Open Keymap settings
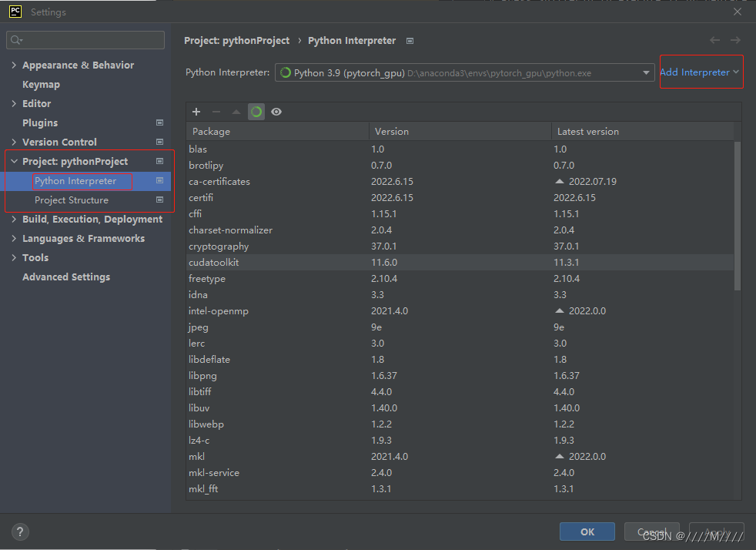The width and height of the screenshot is (756, 550). [41, 85]
